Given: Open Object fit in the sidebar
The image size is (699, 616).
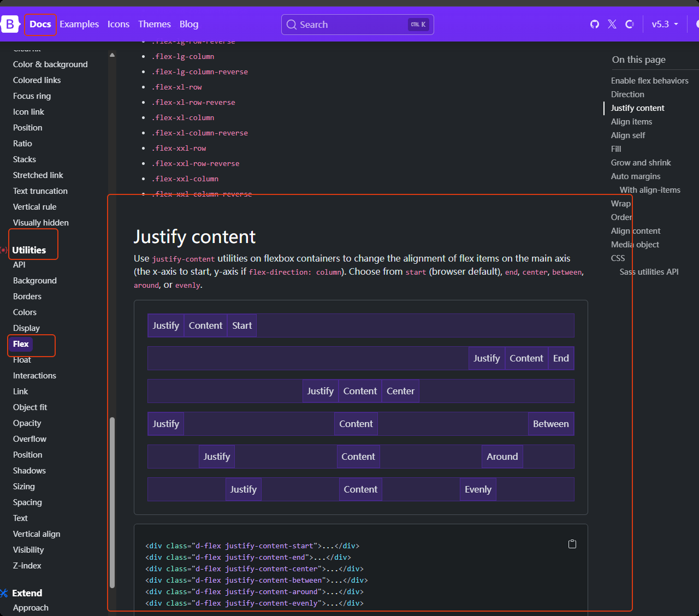Looking at the screenshot, I should (x=30, y=407).
